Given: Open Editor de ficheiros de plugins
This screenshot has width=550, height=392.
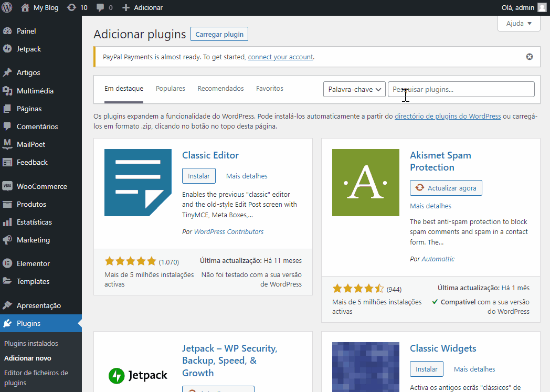Looking at the screenshot, I should coord(36,378).
